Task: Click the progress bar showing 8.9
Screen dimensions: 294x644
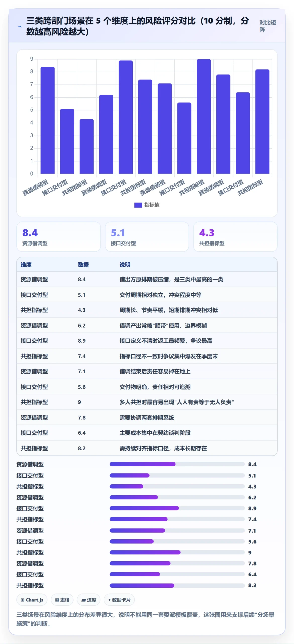Action: click(177, 508)
